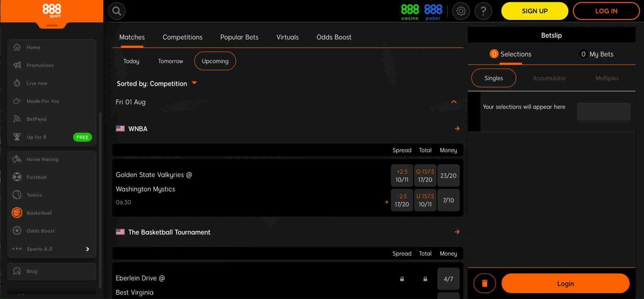Click The Basketball Tournament title

[170, 232]
